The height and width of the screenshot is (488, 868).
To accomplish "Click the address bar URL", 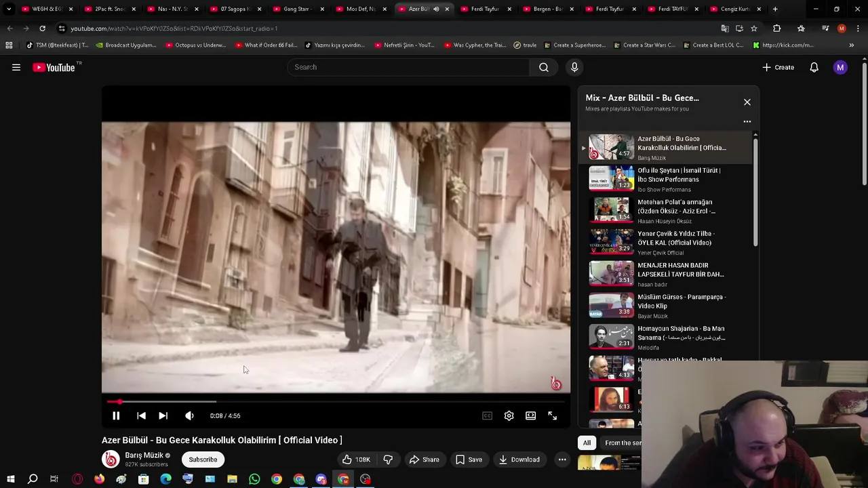I will click(x=174, y=28).
